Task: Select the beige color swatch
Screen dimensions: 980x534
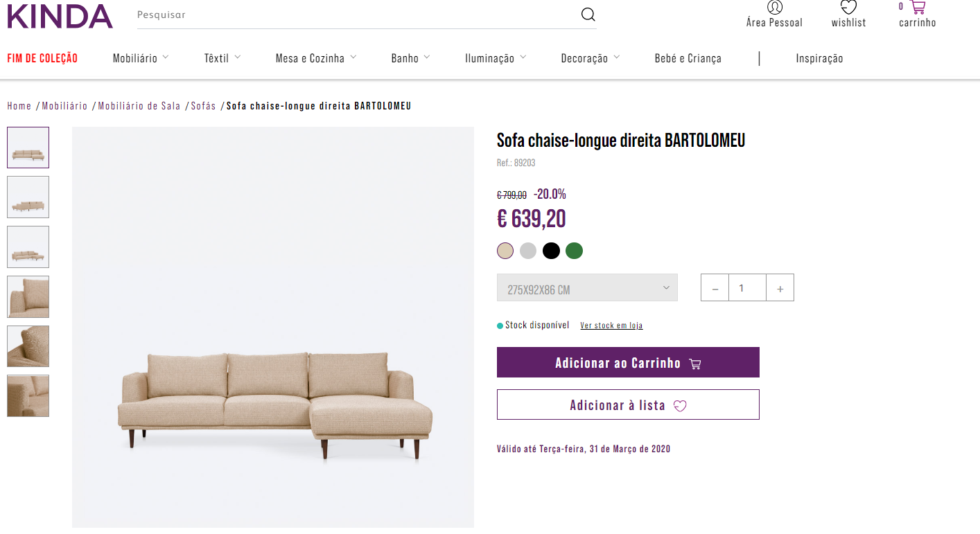Action: click(x=505, y=251)
